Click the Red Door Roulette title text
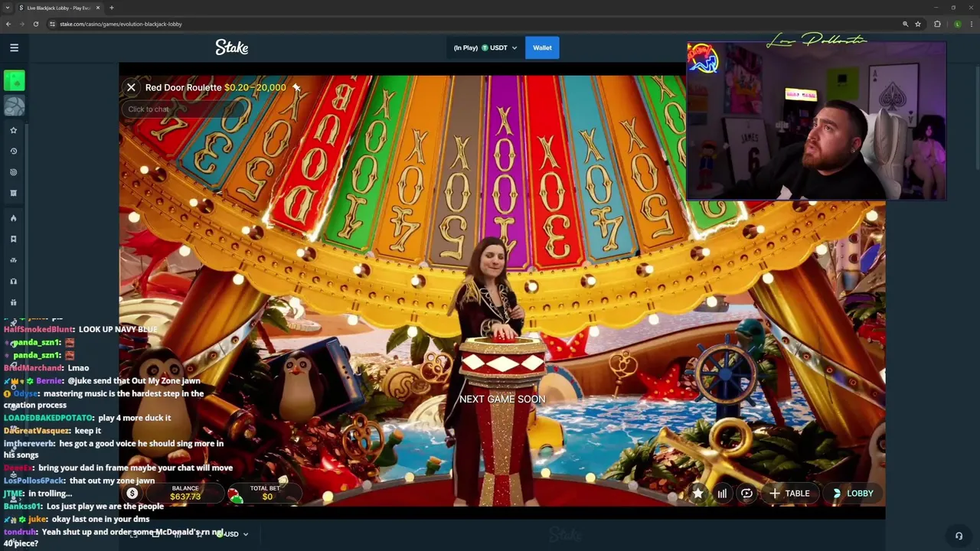Image resolution: width=980 pixels, height=551 pixels. pyautogui.click(x=183, y=87)
